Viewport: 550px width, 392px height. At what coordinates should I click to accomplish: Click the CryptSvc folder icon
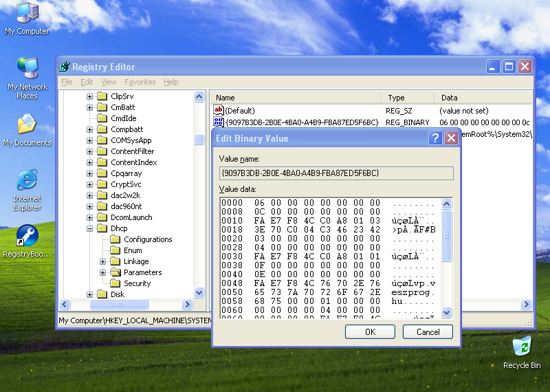pos(102,184)
